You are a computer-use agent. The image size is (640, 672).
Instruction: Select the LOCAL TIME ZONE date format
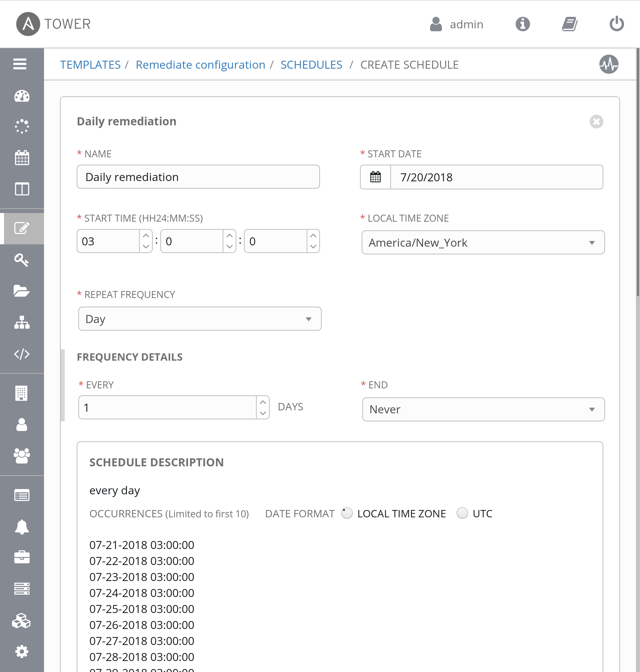(x=347, y=513)
